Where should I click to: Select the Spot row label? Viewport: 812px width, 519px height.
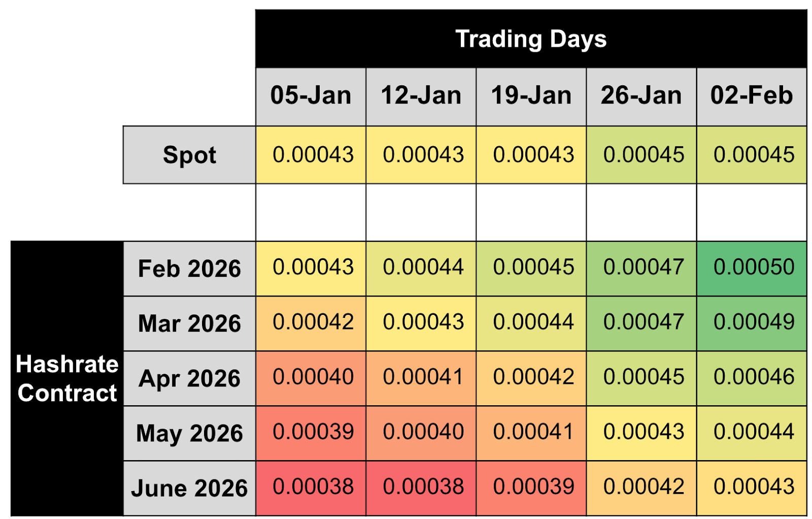point(189,155)
